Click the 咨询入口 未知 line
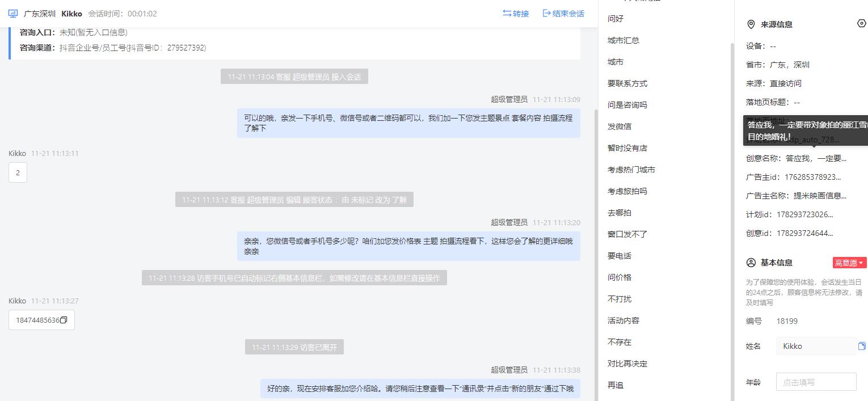 click(74, 32)
